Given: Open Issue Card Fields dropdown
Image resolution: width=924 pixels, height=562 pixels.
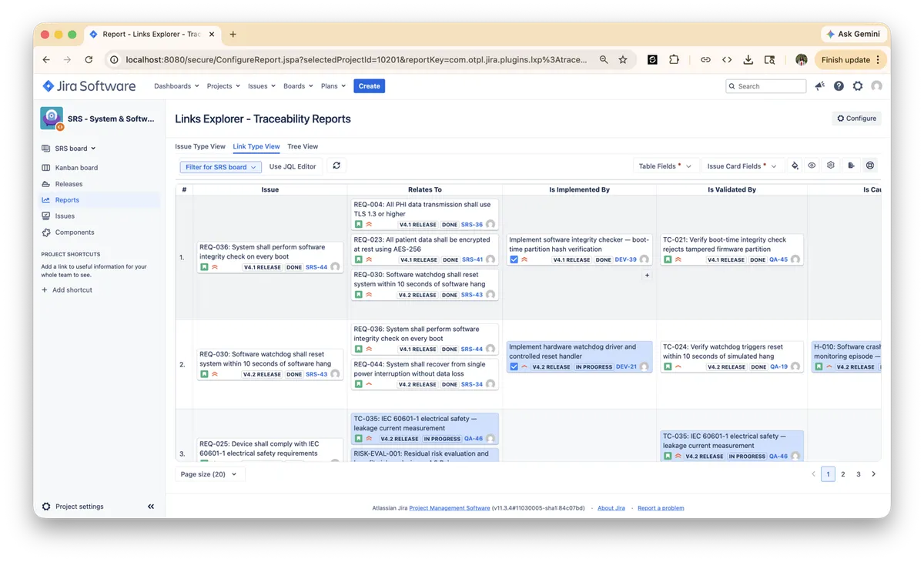Looking at the screenshot, I should (743, 166).
